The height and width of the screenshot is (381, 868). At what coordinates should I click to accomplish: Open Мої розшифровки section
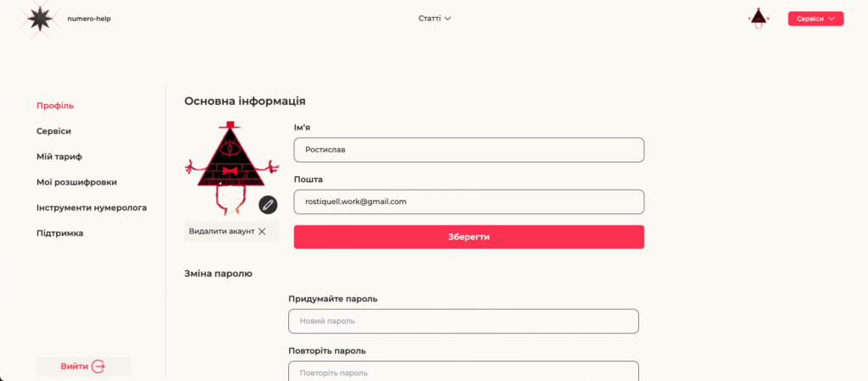[76, 182]
